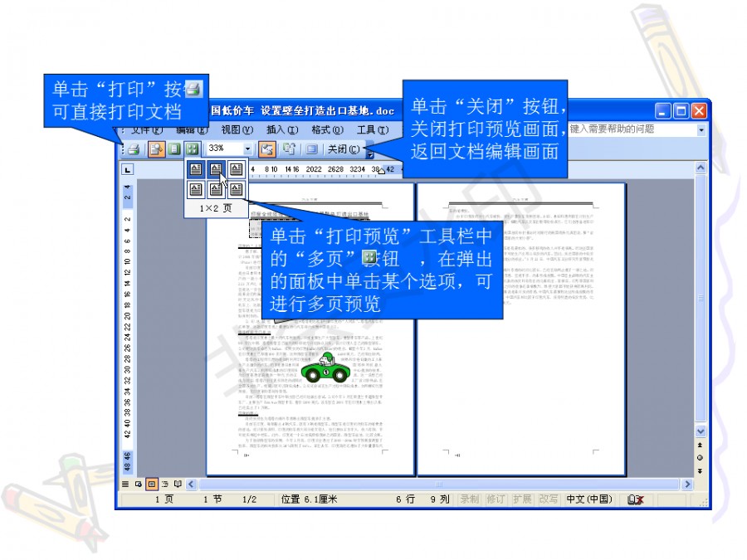Screen dimensions: 747x560
Task: Click the Shrink to Fit icon
Action: pos(290,149)
